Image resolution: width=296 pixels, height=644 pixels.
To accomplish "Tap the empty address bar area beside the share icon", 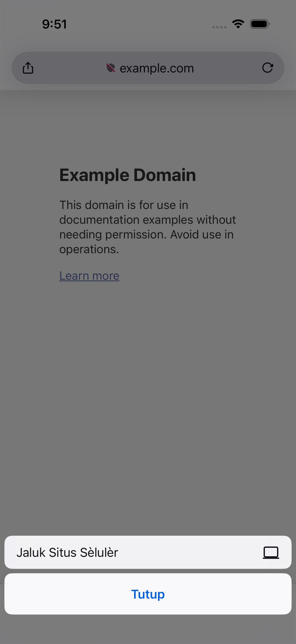I will 67,68.
